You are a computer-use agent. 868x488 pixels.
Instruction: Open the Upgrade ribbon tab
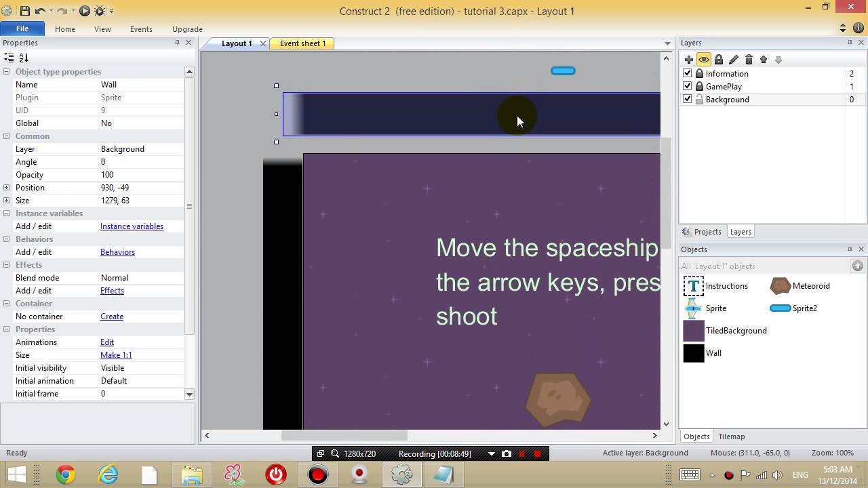[x=187, y=29]
